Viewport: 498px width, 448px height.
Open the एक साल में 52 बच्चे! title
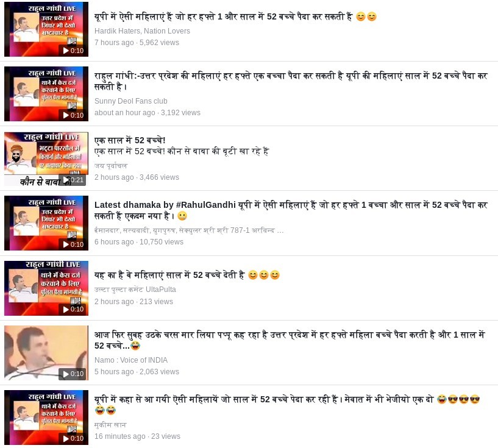click(130, 140)
